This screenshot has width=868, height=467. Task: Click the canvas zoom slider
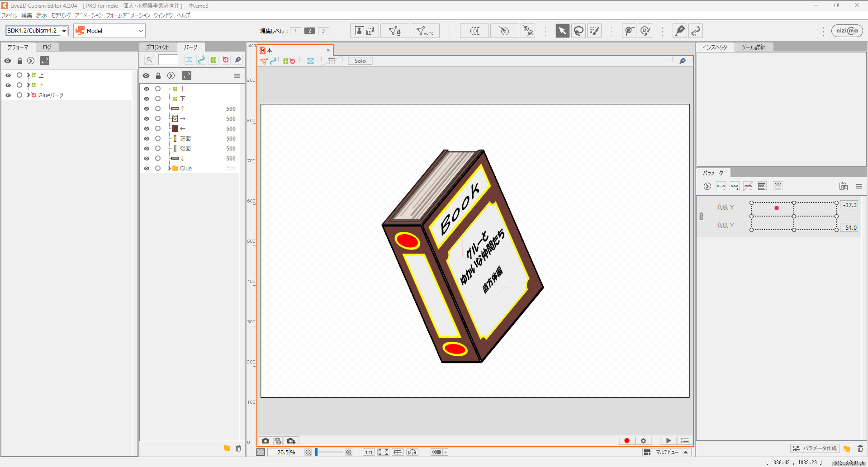[329, 452]
